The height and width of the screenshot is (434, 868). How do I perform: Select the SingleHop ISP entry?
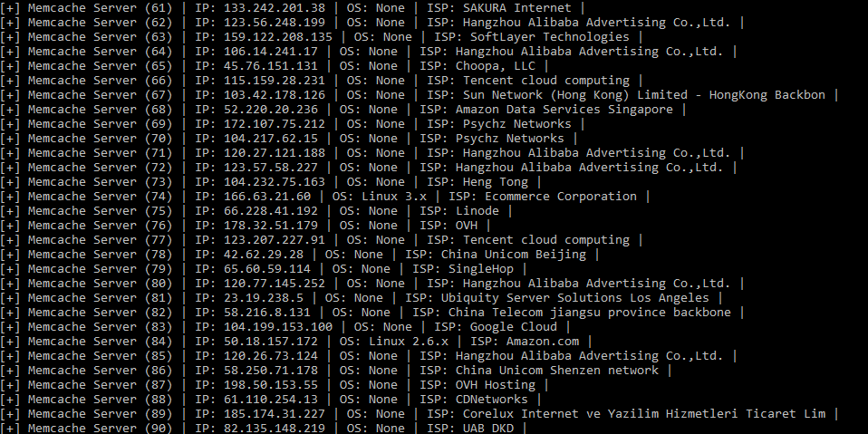481,269
